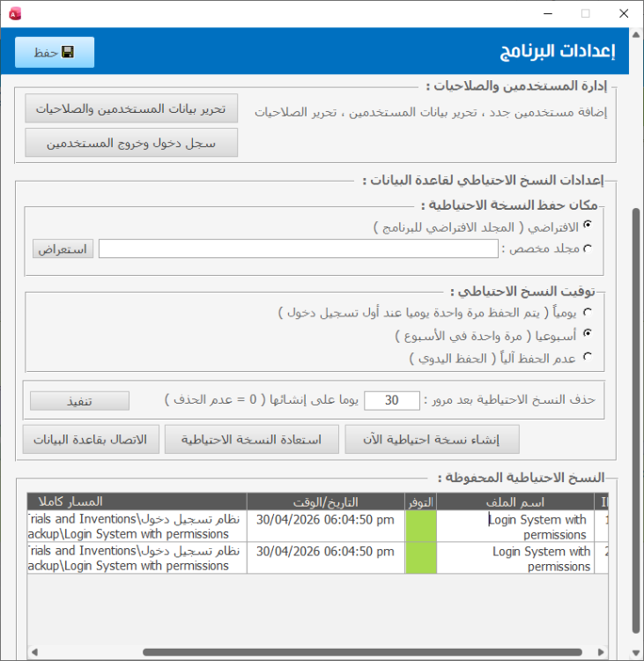The width and height of the screenshot is (644, 661).
Task: Select weekly backup (أسبوعيا) radio option
Action: [x=587, y=335]
